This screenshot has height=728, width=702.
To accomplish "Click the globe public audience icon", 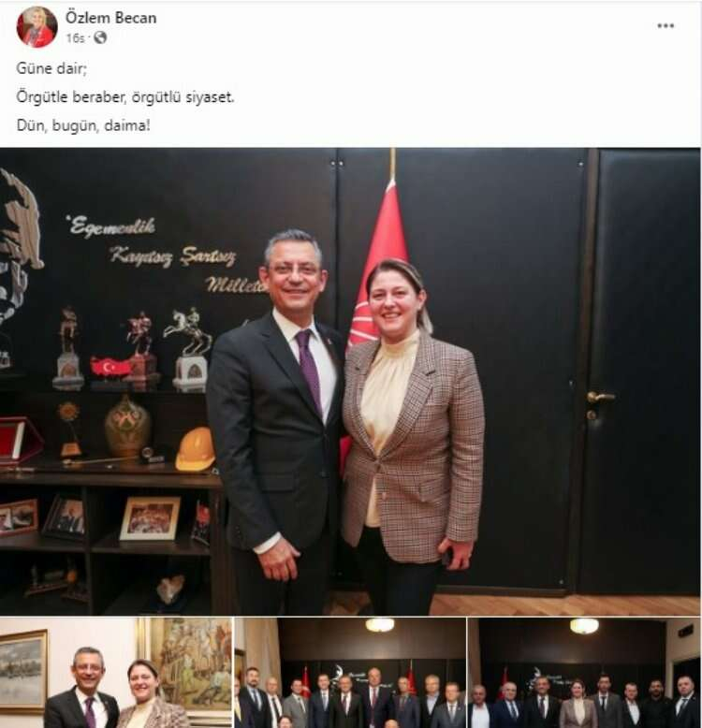I will [x=100, y=38].
